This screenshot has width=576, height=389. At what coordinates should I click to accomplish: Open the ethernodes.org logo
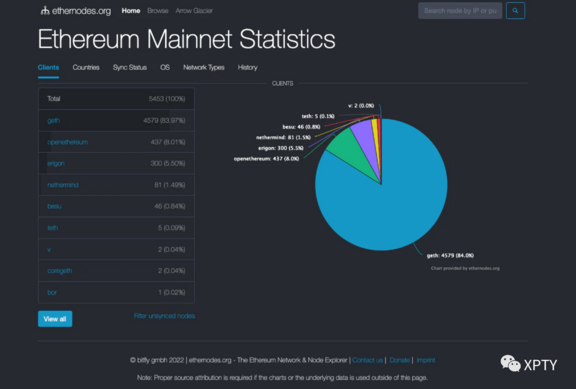pos(76,11)
